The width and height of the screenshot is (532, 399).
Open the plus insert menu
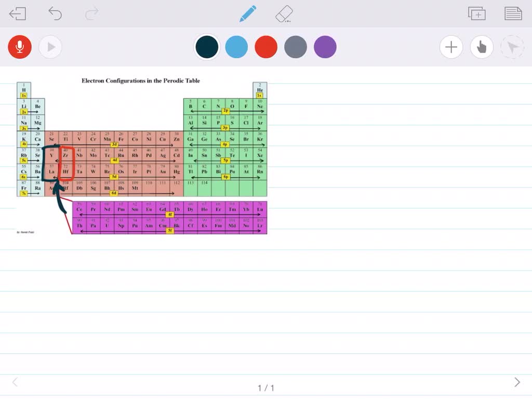point(451,47)
